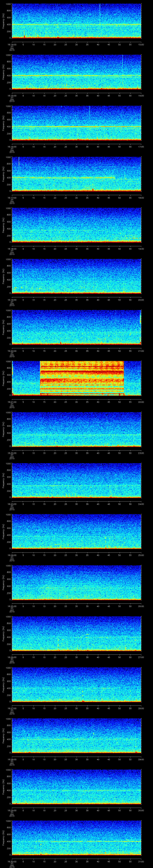Click the 16:30:00 start time label
This screenshot has width=153, height=868.
coord(12,862)
